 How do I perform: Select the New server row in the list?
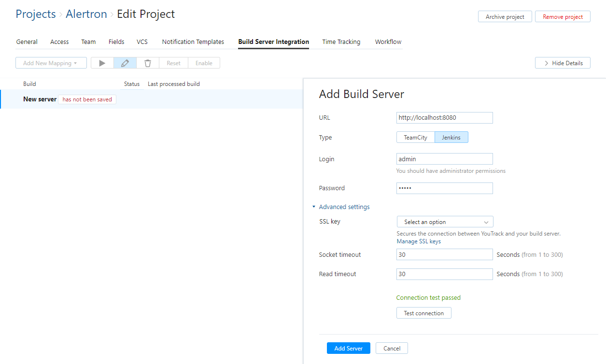40,99
